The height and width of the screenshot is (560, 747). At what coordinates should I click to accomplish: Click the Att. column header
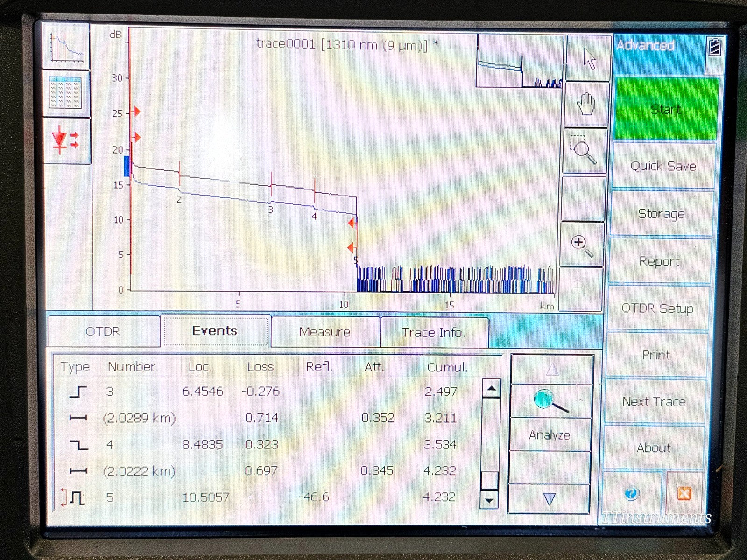pos(374,368)
